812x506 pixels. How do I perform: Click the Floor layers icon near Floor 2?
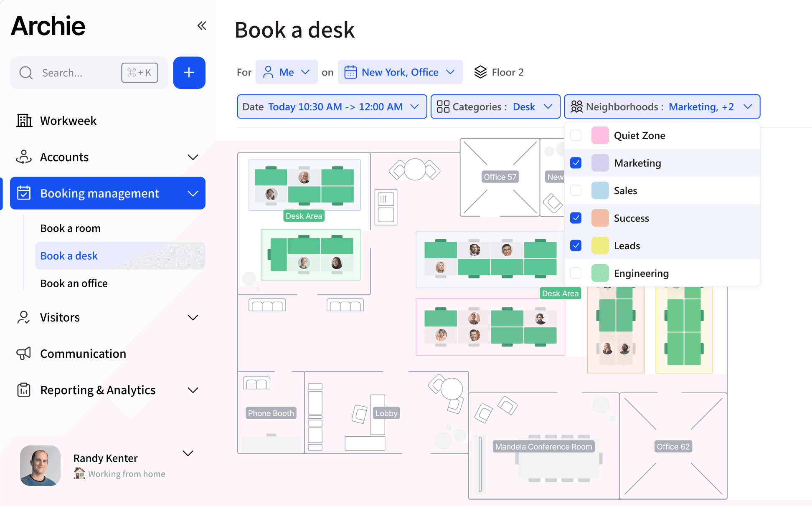pyautogui.click(x=481, y=72)
